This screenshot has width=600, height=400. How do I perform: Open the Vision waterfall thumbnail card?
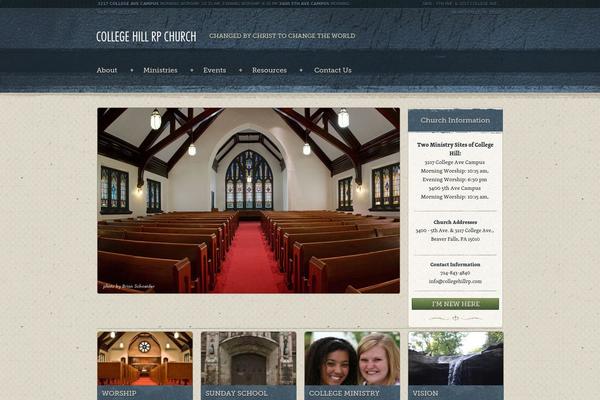click(456, 366)
